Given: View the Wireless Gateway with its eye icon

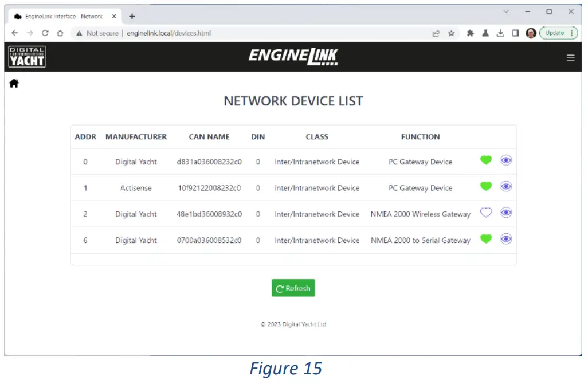Looking at the screenshot, I should click(506, 213).
